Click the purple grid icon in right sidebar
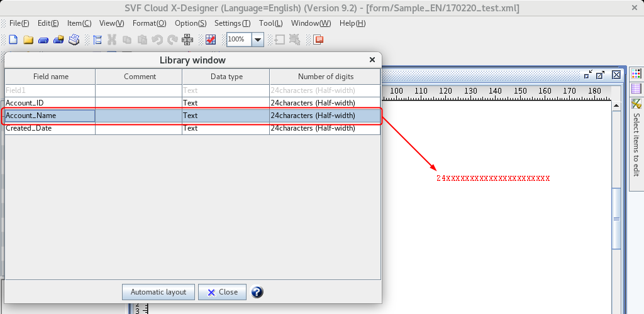Screen dimensions: 644x314 (636, 89)
